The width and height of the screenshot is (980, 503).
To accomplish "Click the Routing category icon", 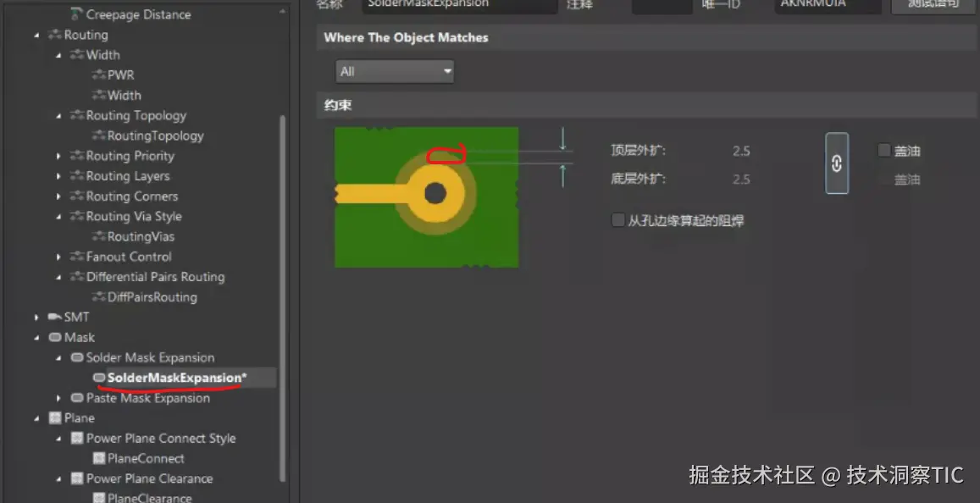I will (55, 35).
